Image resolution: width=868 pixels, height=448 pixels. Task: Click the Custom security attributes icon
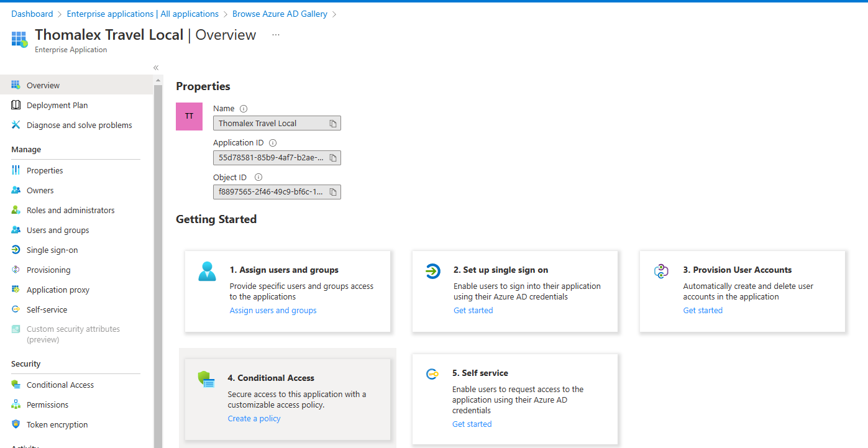pyautogui.click(x=16, y=329)
